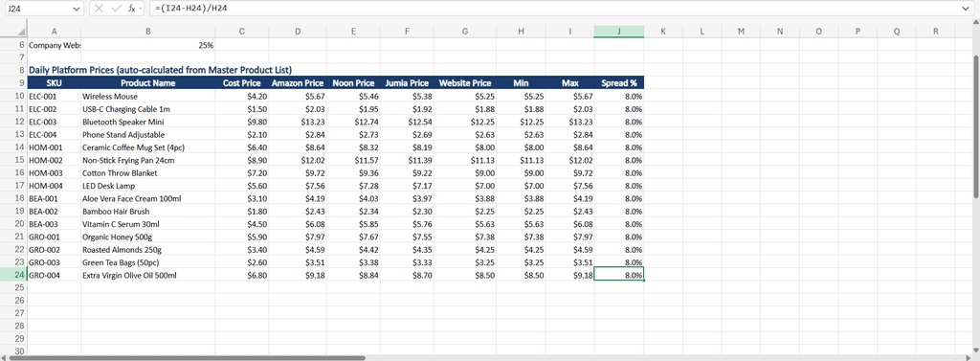This screenshot has height=361, width=980.
Task: Select the Vitamin C Serum 30ml cell
Action: 148,224
